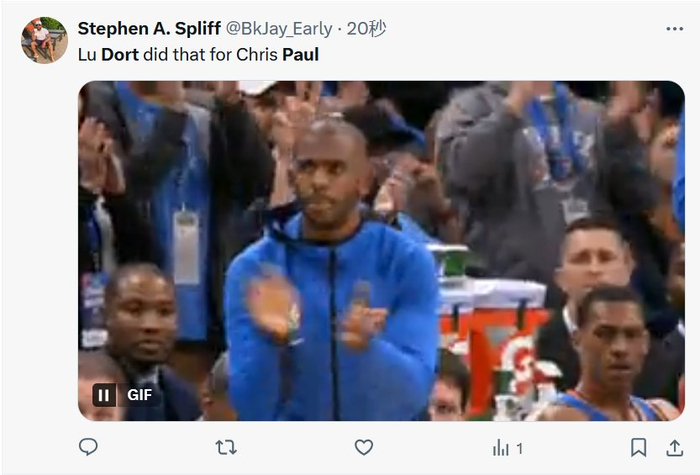Click the word Lu starting the tweet
Viewport: 700px width, 475px height.
87,55
